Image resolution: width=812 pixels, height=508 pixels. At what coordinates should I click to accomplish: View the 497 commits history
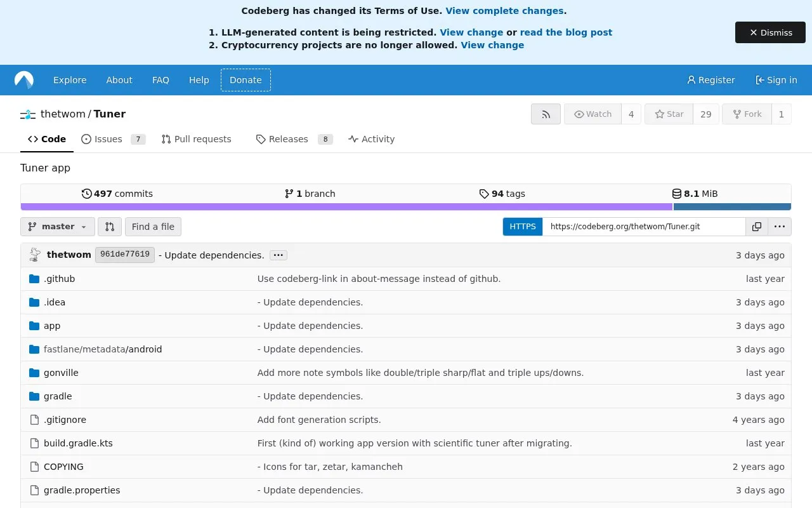(x=117, y=194)
